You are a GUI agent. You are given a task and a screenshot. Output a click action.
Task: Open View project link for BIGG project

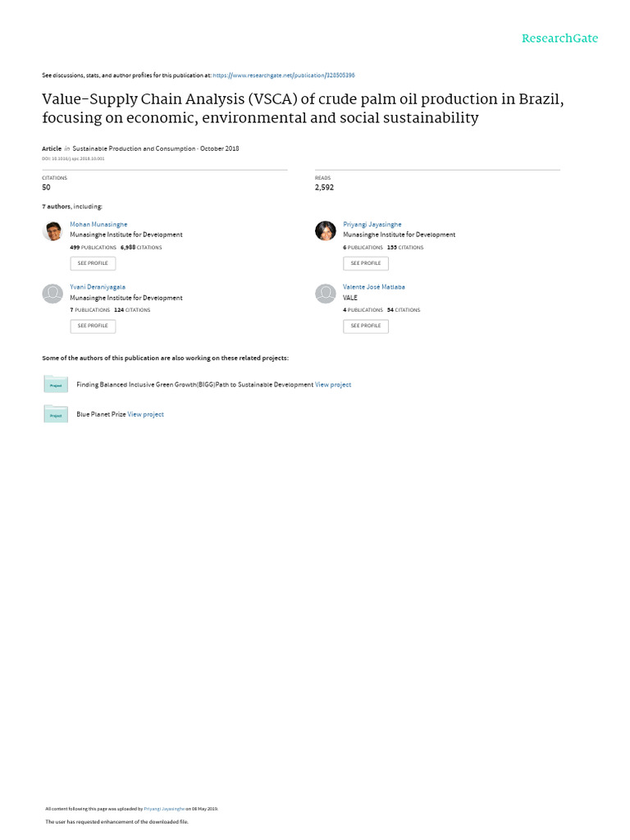click(x=333, y=385)
